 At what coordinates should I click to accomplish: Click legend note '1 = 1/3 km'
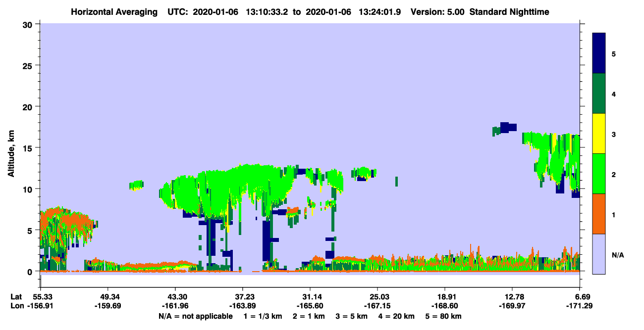263,316
